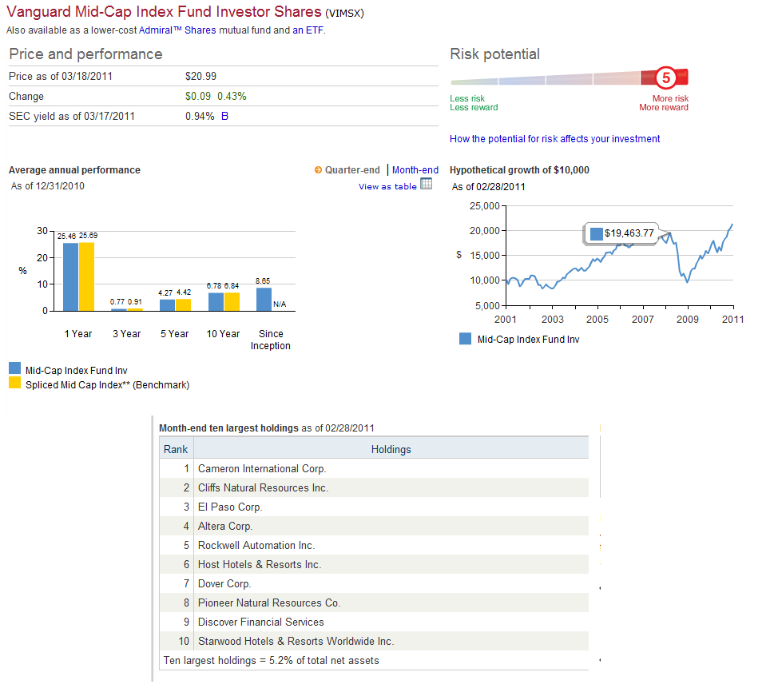Click blue Mid-Cap Index Fund Inv legend swatch
Image resolution: width=782 pixels, height=700 pixels.
[x=15, y=368]
